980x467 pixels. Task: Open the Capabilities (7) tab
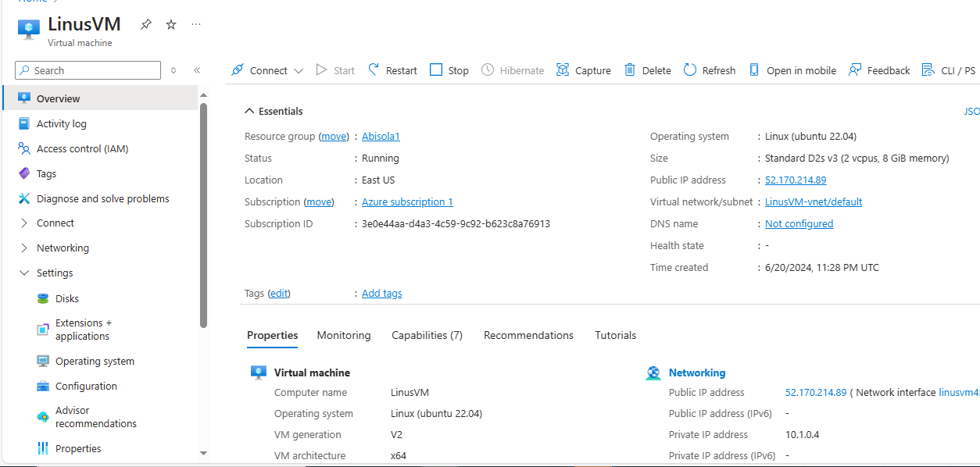427,335
